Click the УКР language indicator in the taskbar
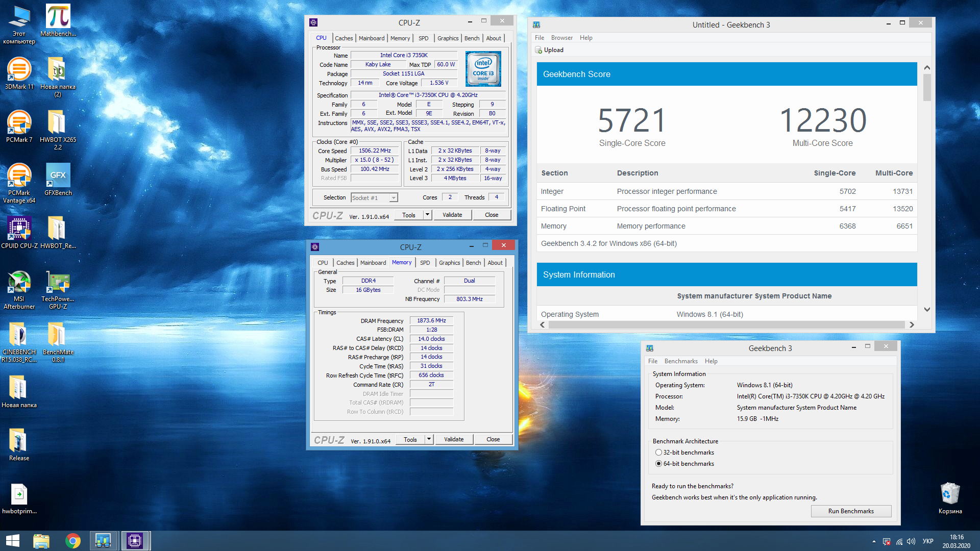This screenshot has width=980, height=551. tap(928, 541)
